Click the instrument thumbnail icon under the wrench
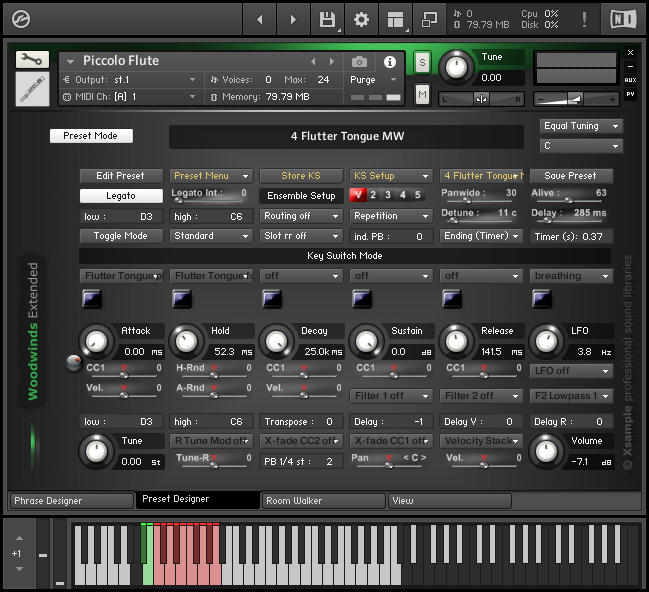 point(32,89)
